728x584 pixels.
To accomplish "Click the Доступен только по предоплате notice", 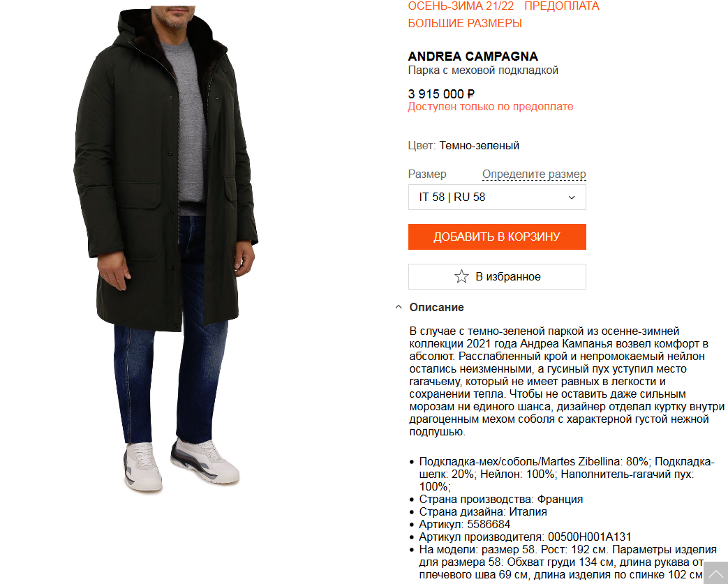I will coord(490,106).
